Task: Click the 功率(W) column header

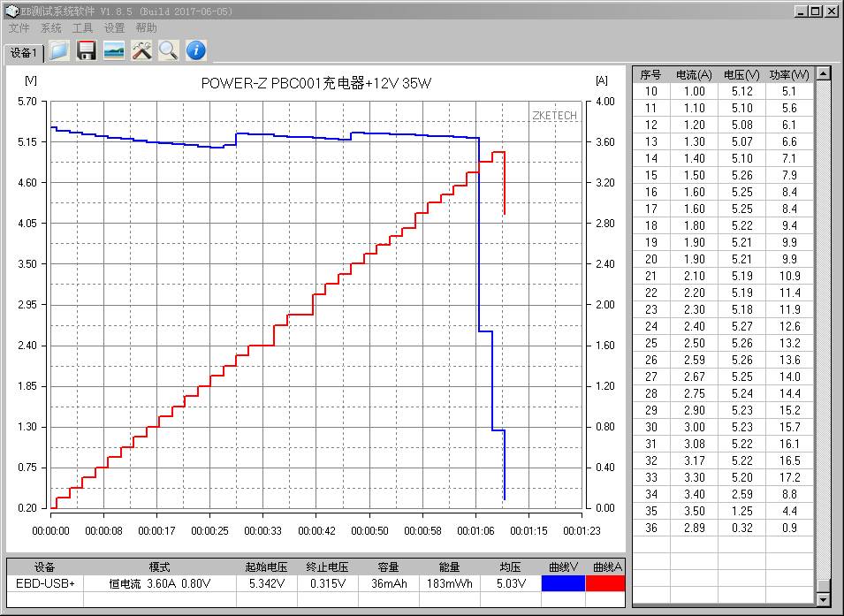Action: tap(789, 75)
